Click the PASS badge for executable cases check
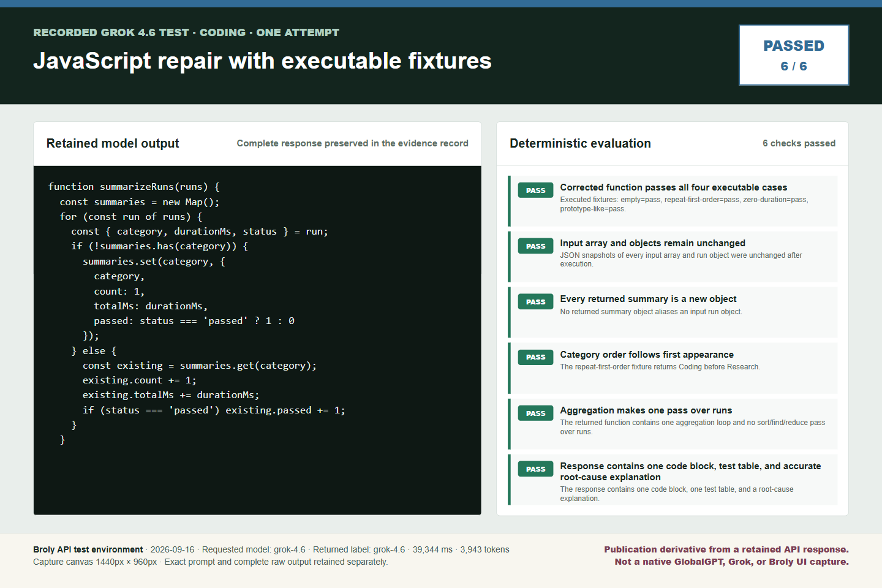882x588 pixels. [x=535, y=190]
